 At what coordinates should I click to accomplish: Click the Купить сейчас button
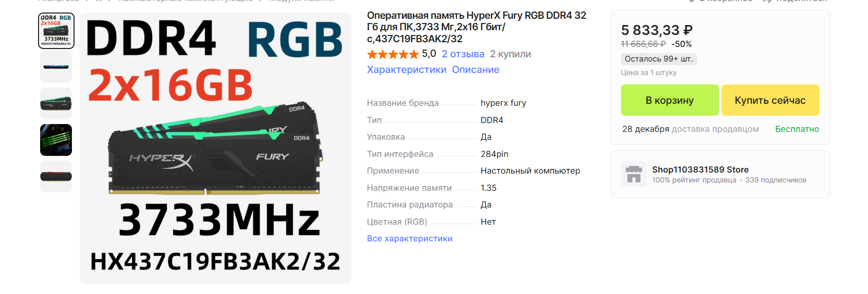[770, 100]
